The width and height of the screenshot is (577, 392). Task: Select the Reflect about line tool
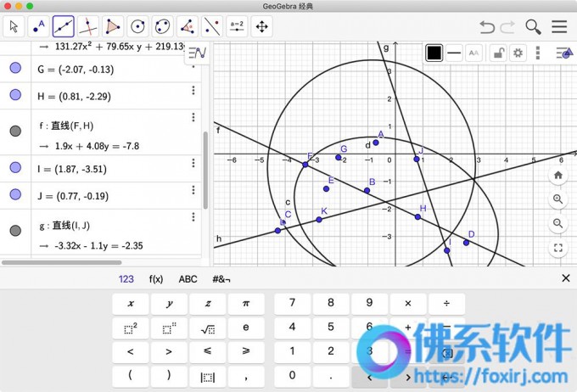tap(212, 26)
